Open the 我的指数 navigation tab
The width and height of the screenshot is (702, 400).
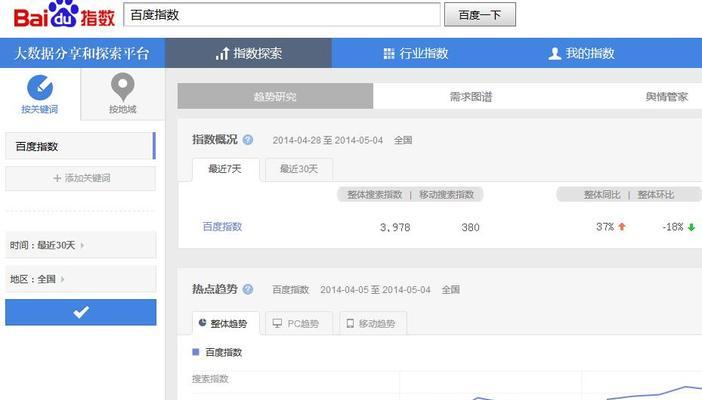(581, 53)
